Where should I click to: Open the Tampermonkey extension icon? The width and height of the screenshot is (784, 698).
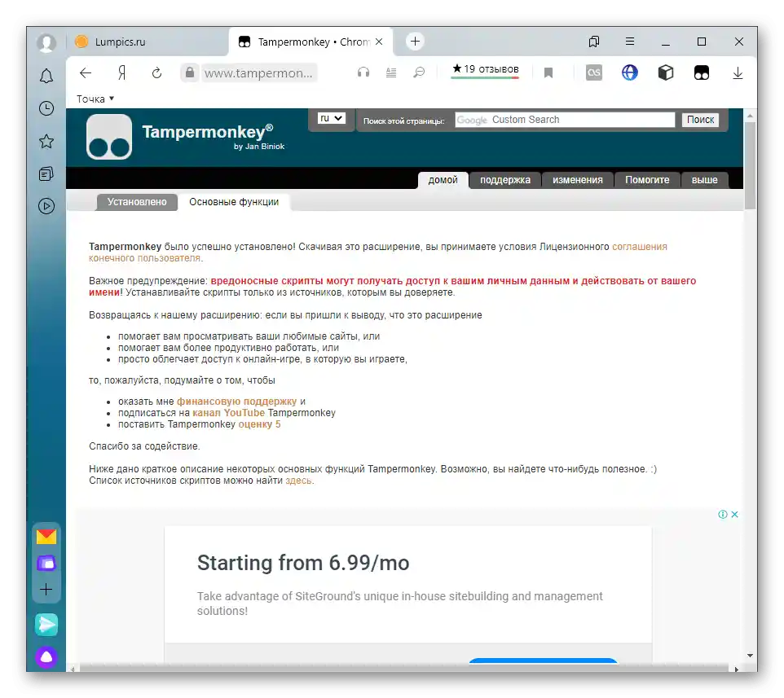[x=702, y=72]
